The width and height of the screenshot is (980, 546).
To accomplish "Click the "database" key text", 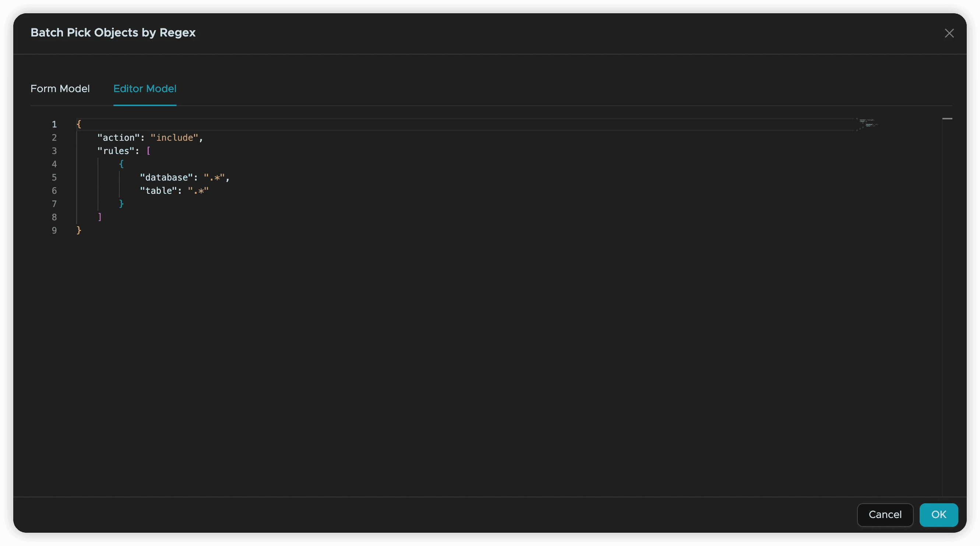I will coord(167,178).
